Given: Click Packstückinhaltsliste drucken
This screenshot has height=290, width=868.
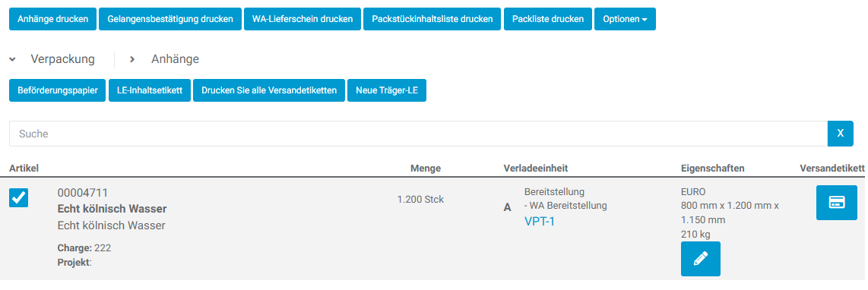Looking at the screenshot, I should (432, 19).
